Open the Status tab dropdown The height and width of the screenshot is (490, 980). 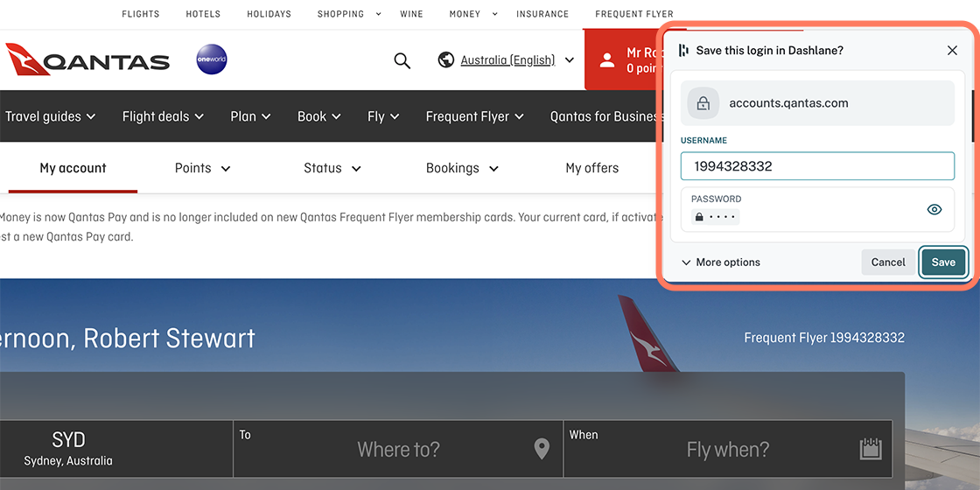click(x=332, y=168)
